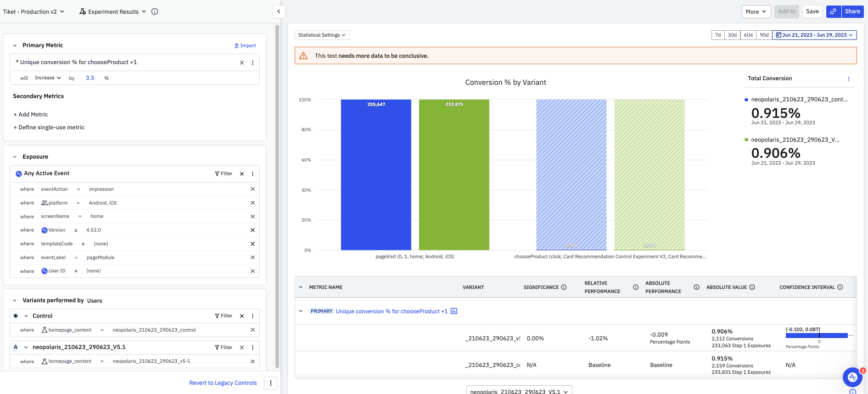Open the Jun 21 - Jun 29 date picker
Viewport: 868px width, 394px height.
click(x=814, y=35)
